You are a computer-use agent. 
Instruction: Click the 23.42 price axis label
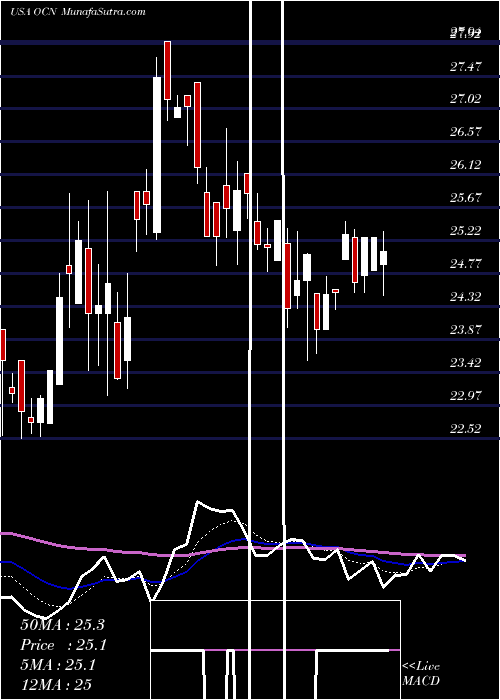[x=466, y=362]
